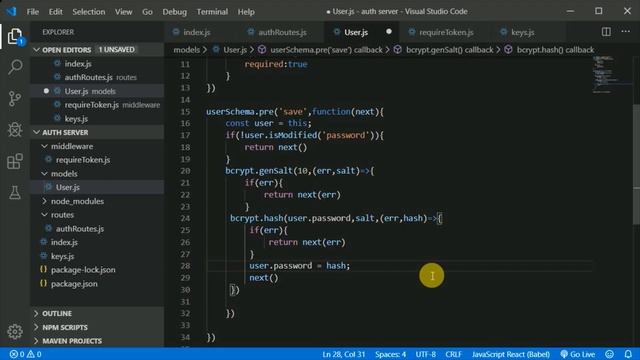Open the View menu

(x=123, y=11)
